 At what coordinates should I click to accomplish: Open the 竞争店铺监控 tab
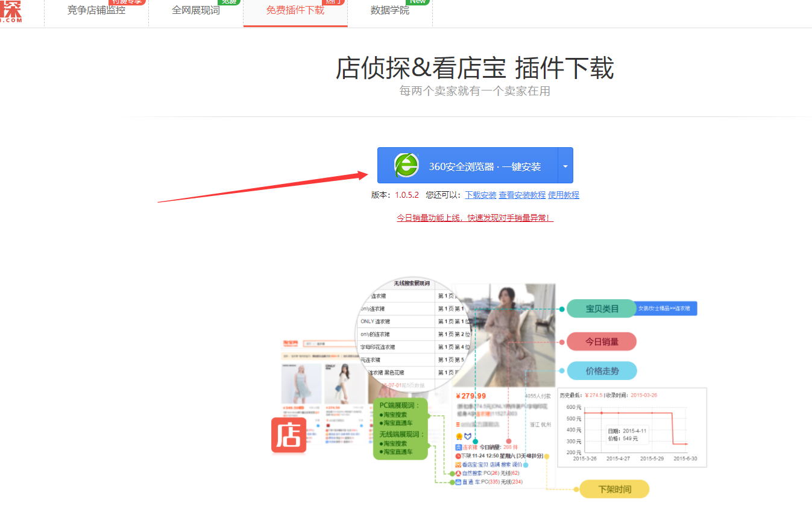[96, 11]
